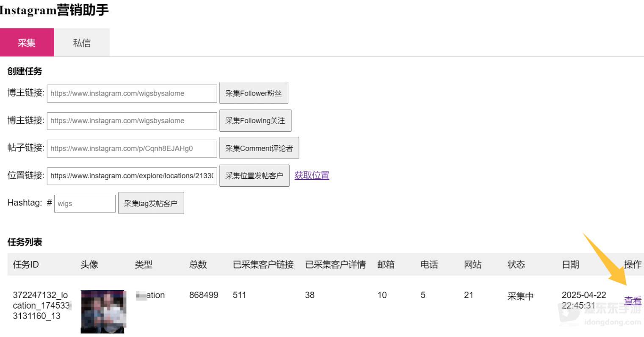Click the 邮箱 column header
The height and width of the screenshot is (337, 644).
(386, 265)
